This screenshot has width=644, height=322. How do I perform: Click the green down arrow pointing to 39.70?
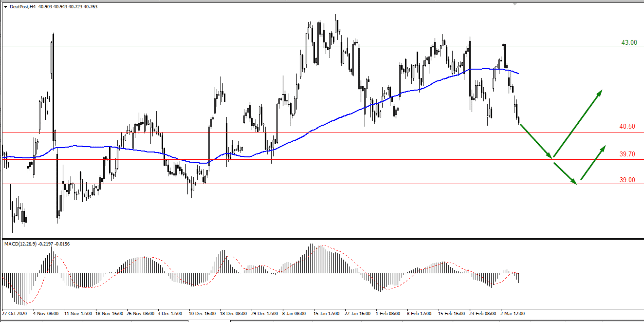pyautogui.click(x=536, y=141)
